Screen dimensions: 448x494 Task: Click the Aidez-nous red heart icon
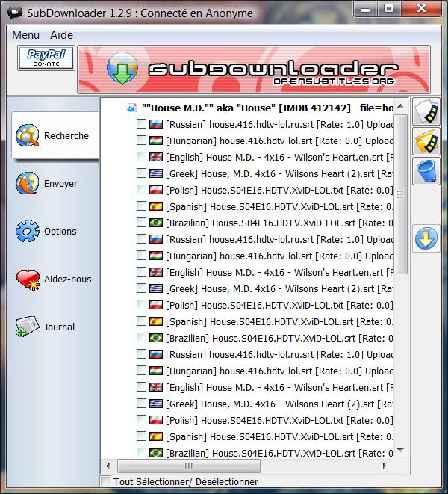(28, 279)
